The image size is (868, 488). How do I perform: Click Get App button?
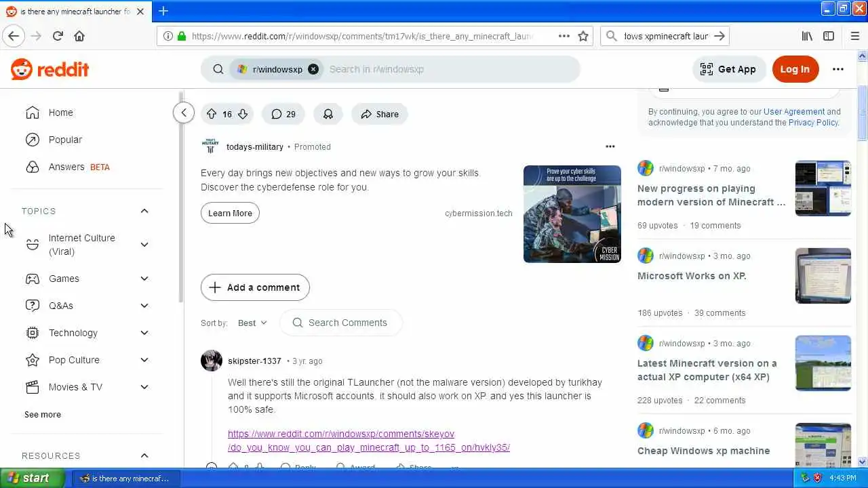728,69
